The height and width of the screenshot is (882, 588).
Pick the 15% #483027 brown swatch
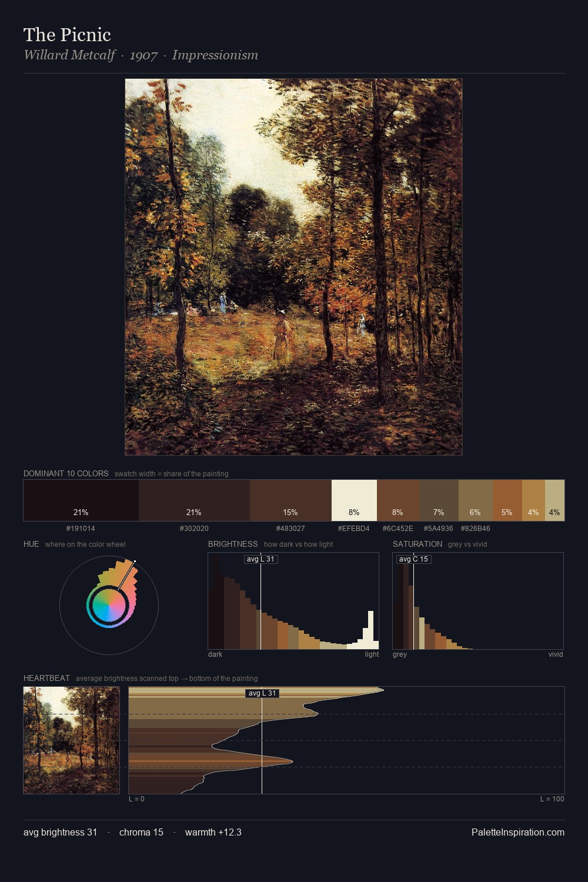[290, 500]
